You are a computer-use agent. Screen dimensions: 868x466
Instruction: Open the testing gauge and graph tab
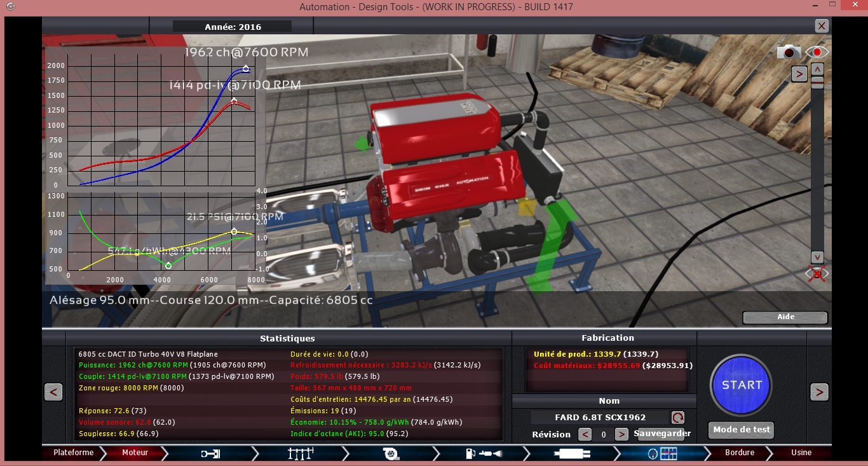click(661, 453)
